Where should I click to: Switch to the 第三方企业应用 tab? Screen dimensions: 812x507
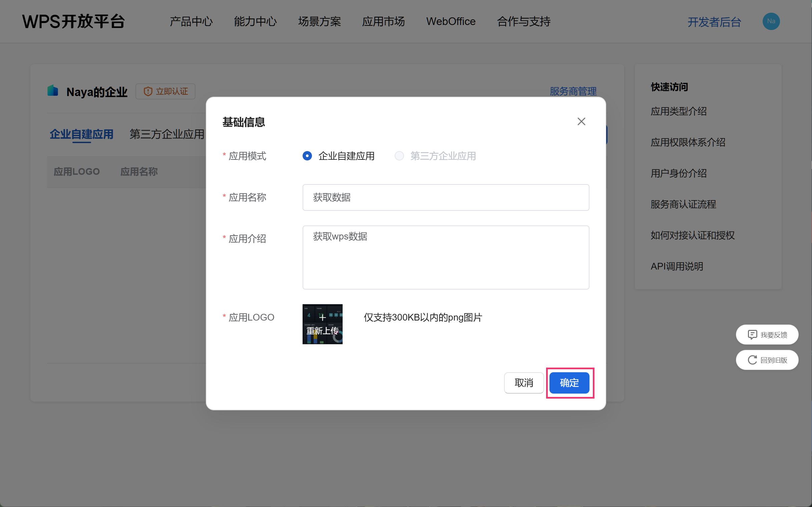(x=167, y=134)
